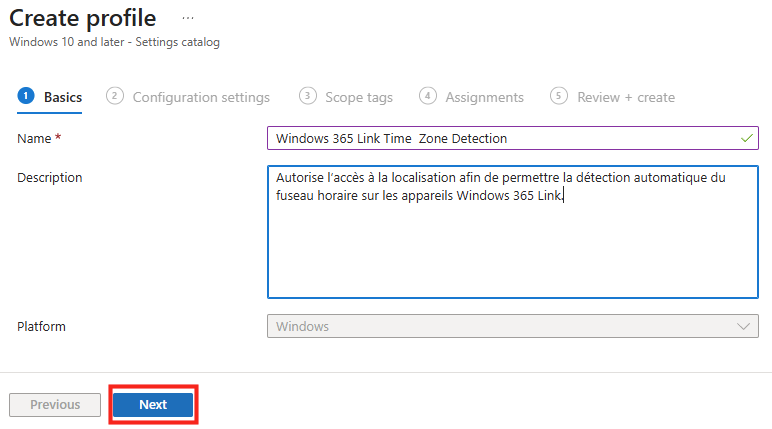This screenshot has width=772, height=429.
Task: Click the Create profile heading
Action: pyautogui.click(x=82, y=18)
